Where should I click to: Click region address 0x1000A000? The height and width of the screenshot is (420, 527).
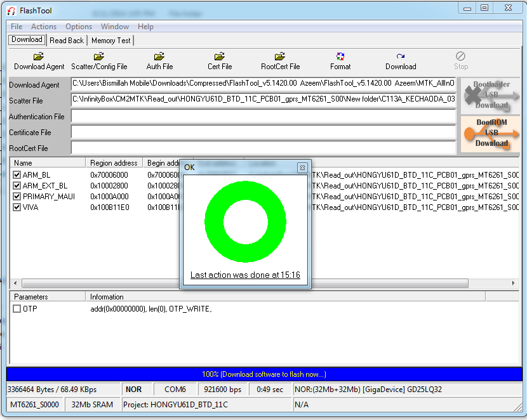(x=109, y=197)
